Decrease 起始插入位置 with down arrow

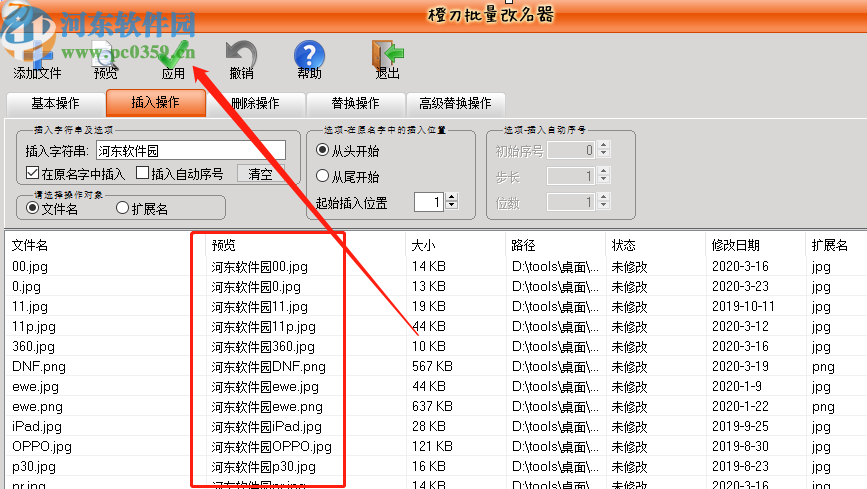(452, 206)
